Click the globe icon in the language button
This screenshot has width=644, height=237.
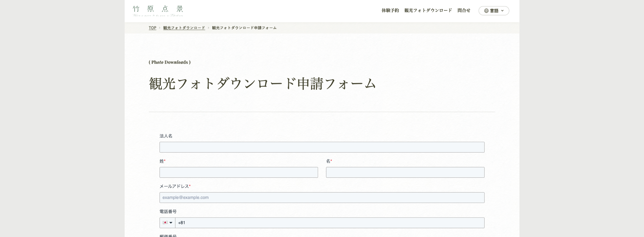click(x=486, y=11)
